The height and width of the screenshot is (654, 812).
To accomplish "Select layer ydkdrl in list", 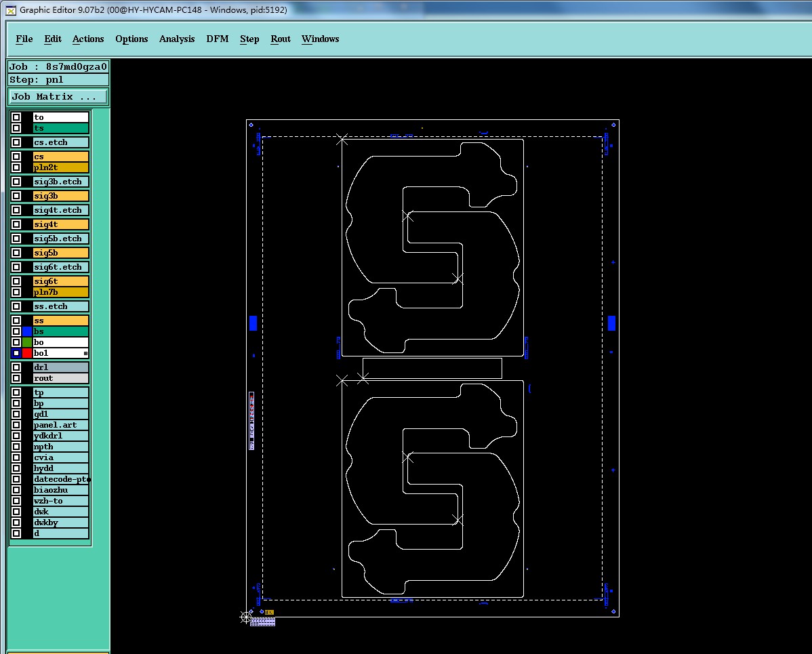I will (x=60, y=436).
